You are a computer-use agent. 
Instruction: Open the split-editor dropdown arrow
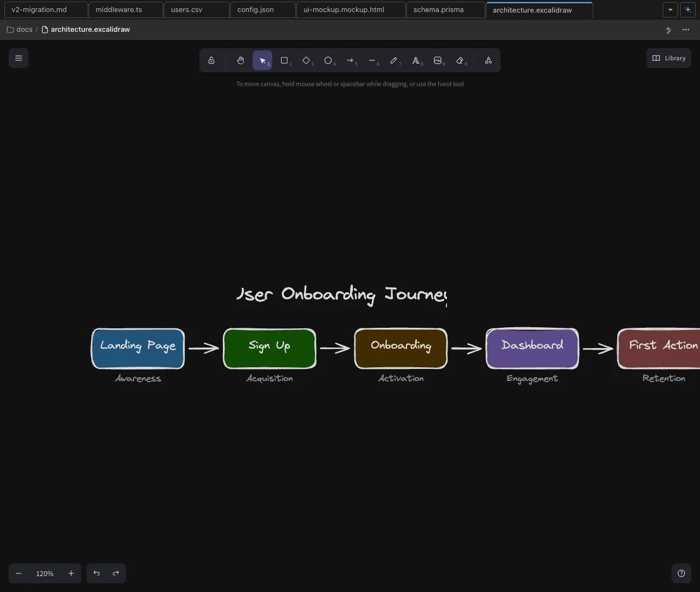click(670, 9)
